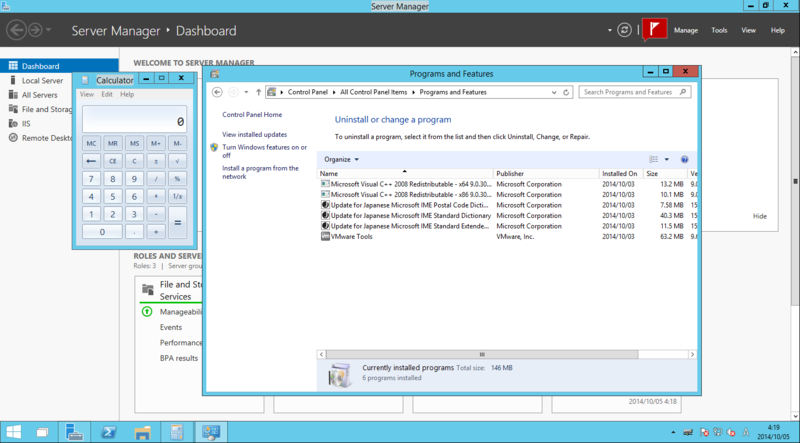
Task: Click Install a program from the network
Action: click(260, 172)
